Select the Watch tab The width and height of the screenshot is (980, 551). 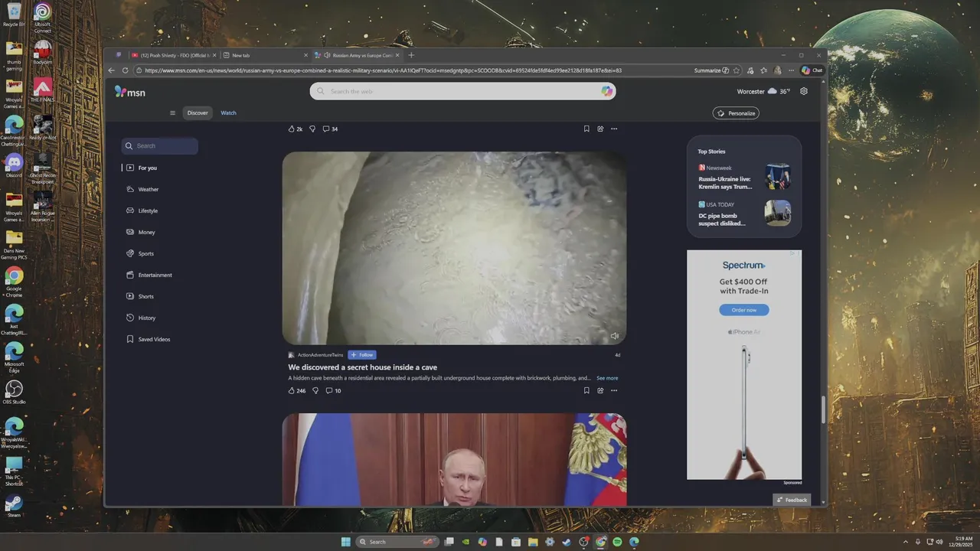click(x=228, y=112)
